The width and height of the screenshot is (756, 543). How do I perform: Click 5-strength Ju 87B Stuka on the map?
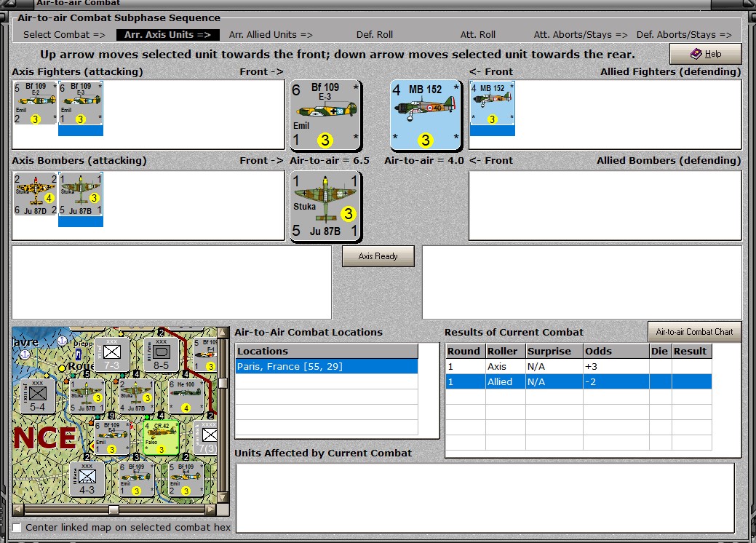[87, 397]
